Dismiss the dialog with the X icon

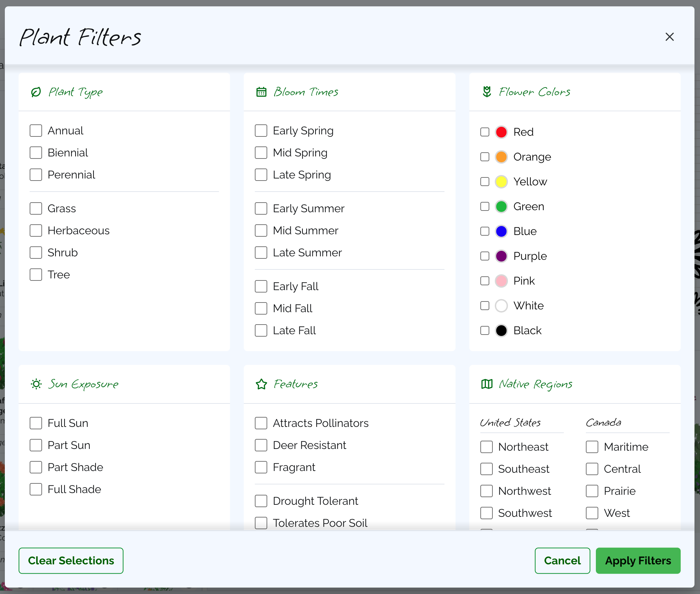coord(669,37)
